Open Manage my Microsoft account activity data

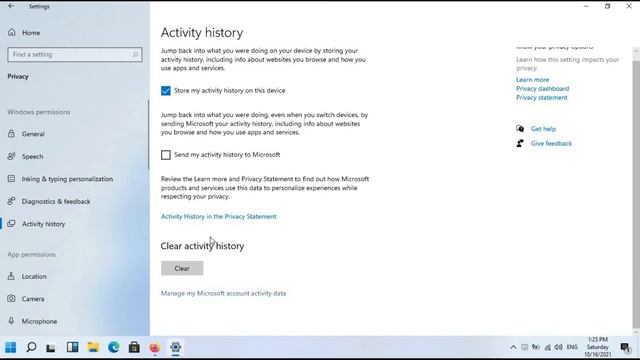point(223,293)
